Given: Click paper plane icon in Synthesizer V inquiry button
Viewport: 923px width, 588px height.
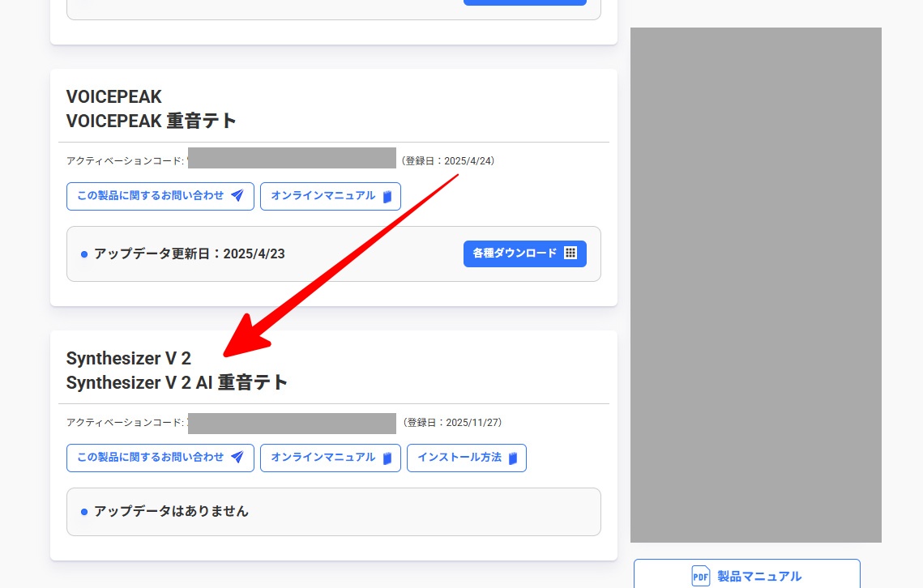Looking at the screenshot, I should coord(237,458).
